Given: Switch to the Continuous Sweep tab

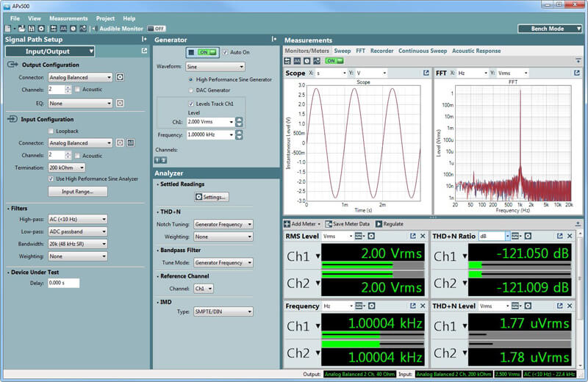Looking at the screenshot, I should coord(422,51).
